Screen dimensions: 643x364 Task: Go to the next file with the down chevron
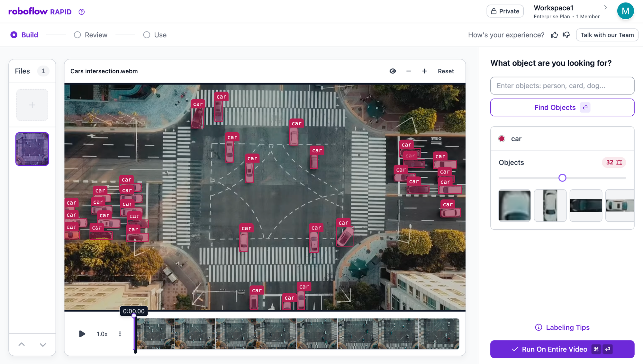(43, 344)
